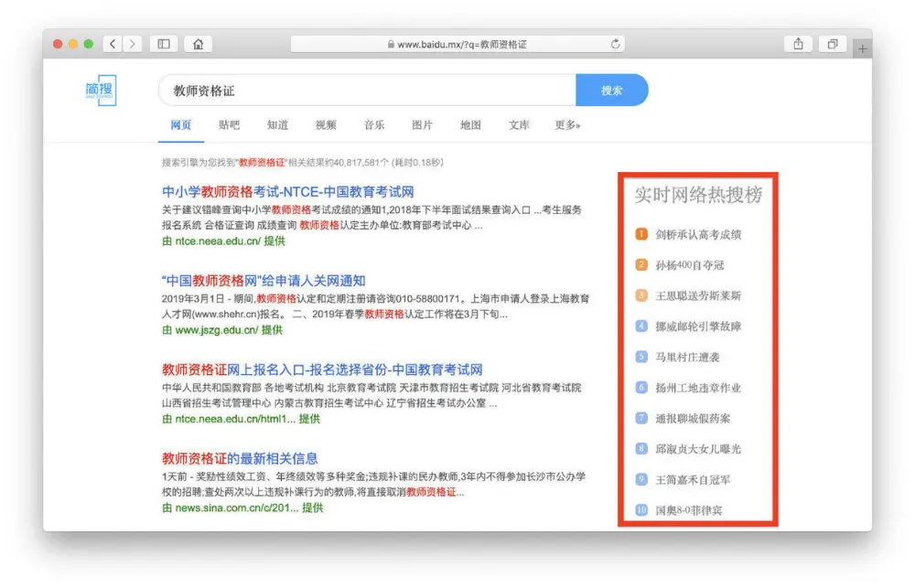Open the 图片 tab

pyautogui.click(x=423, y=125)
